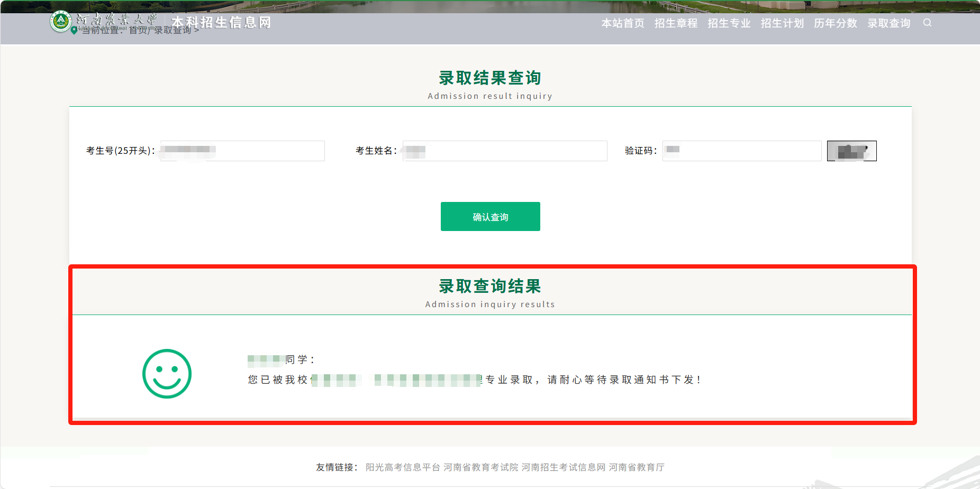View 历年分数 from the top navigation
The width and height of the screenshot is (980, 489).
point(835,23)
